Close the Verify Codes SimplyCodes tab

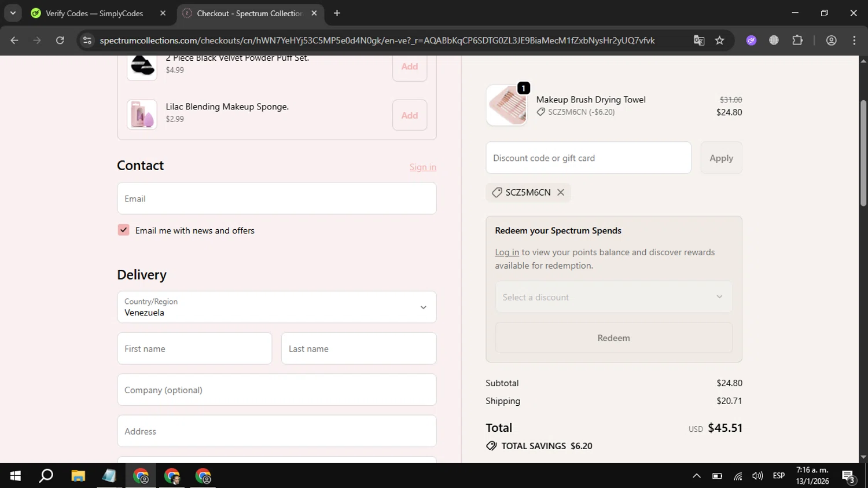pos(163,13)
